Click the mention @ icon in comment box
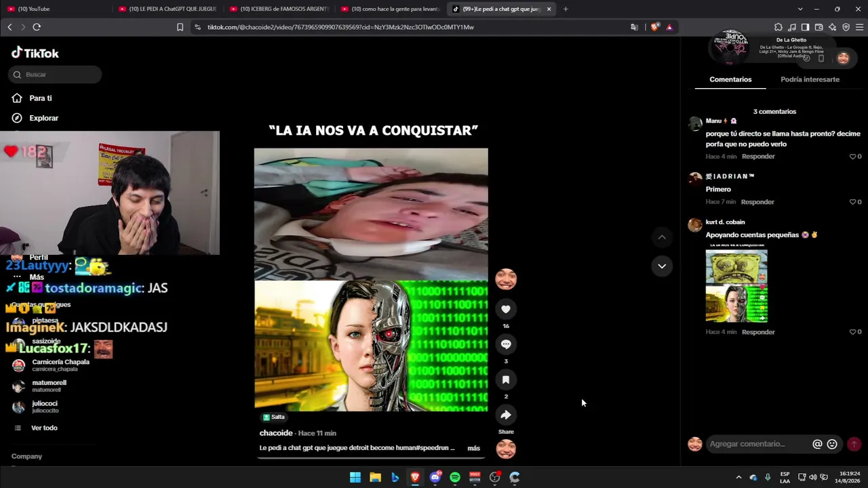 pyautogui.click(x=817, y=444)
